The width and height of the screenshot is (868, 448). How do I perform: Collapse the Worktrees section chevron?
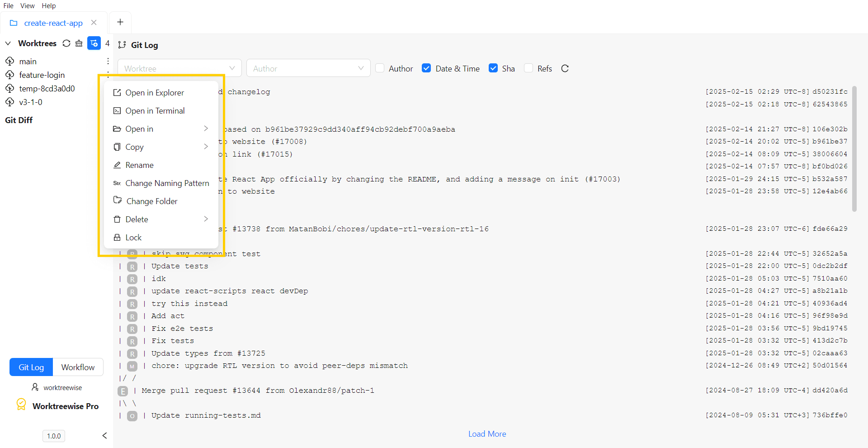[8, 43]
